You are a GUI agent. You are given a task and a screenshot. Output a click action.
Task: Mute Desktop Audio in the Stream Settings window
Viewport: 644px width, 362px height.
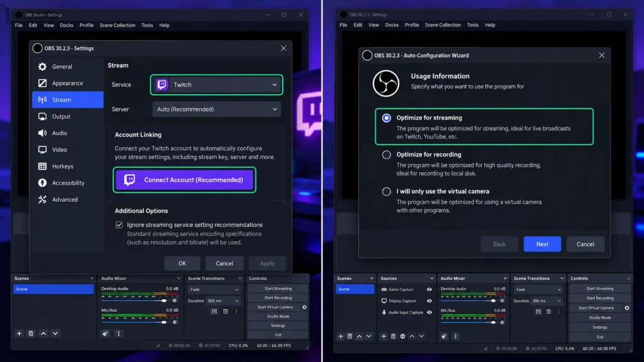175,300
